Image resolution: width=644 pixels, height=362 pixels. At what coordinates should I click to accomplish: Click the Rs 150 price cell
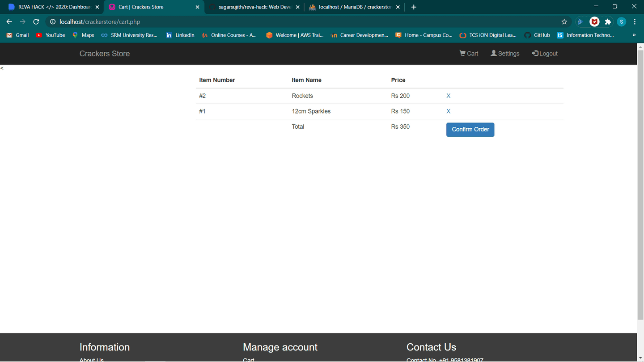[400, 111]
